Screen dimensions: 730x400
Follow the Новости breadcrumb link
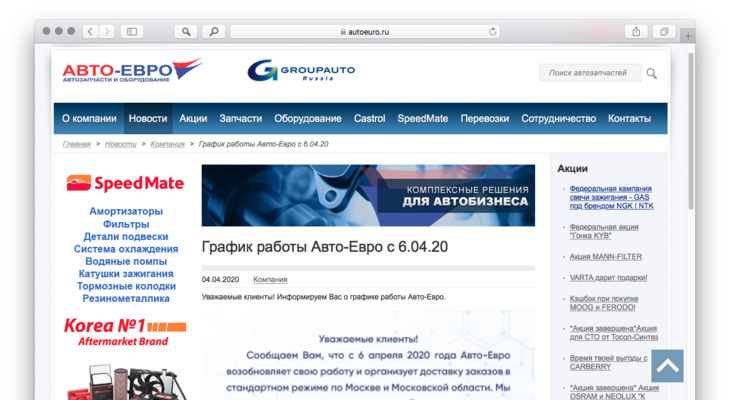pos(121,144)
